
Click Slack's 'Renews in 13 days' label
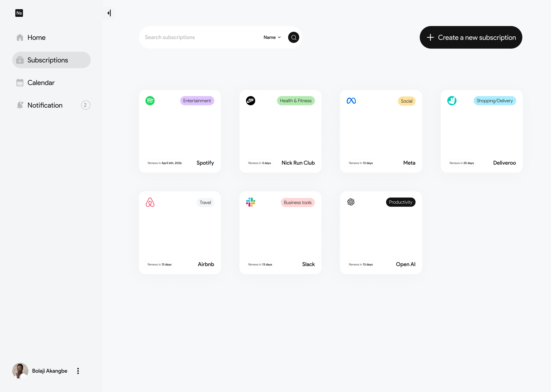(x=260, y=264)
